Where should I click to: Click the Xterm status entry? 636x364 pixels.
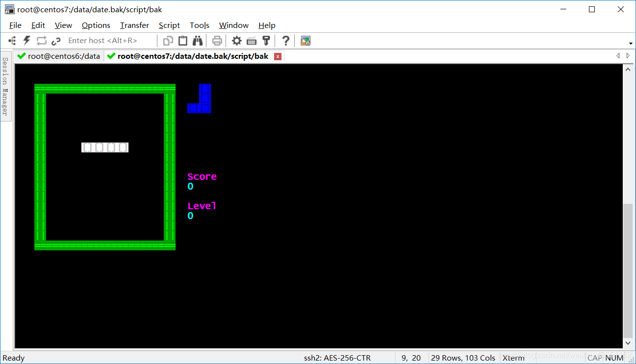[514, 358]
